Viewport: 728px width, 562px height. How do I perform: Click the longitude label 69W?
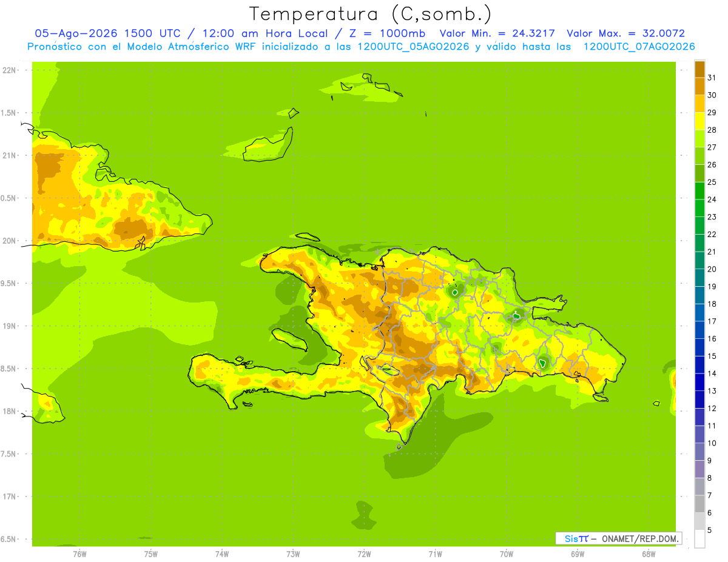[577, 554]
